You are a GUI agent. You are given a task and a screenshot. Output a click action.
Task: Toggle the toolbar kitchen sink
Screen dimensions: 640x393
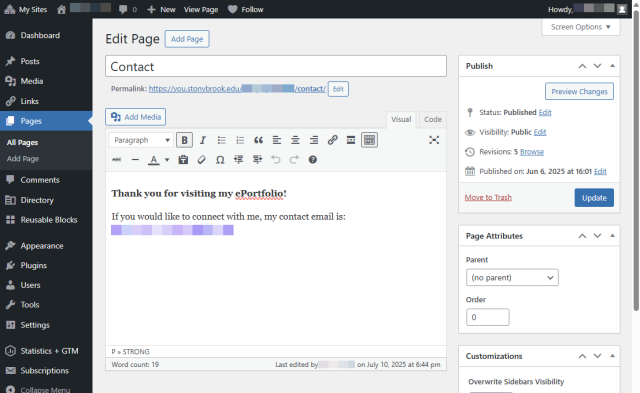pyautogui.click(x=369, y=140)
